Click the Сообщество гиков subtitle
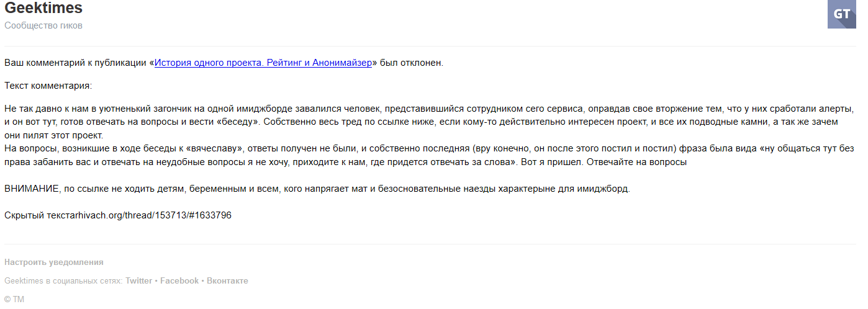868x309 pixels. pyautogui.click(x=43, y=25)
